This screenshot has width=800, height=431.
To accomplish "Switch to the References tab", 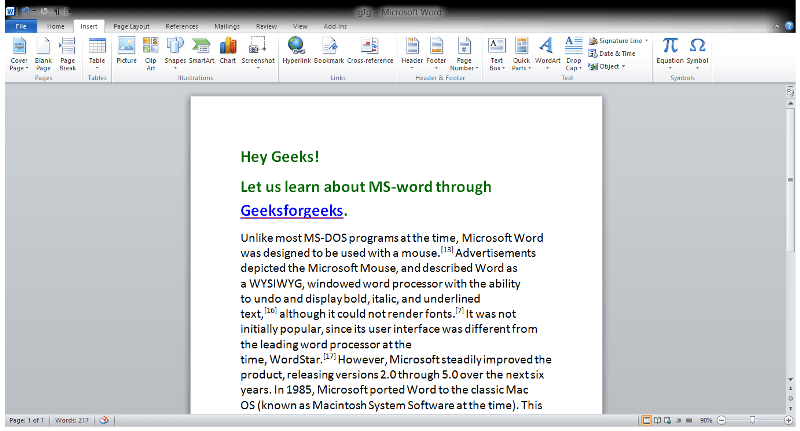I will point(182,27).
